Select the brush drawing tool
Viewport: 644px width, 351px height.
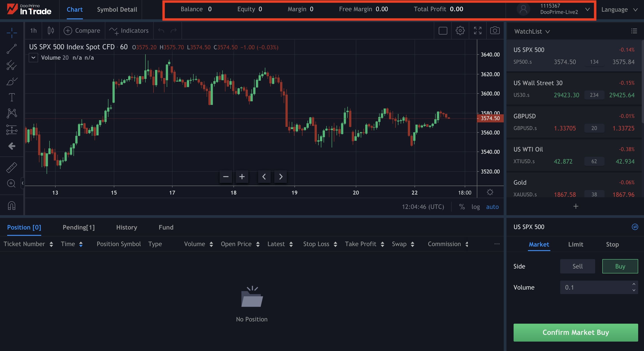click(x=12, y=81)
